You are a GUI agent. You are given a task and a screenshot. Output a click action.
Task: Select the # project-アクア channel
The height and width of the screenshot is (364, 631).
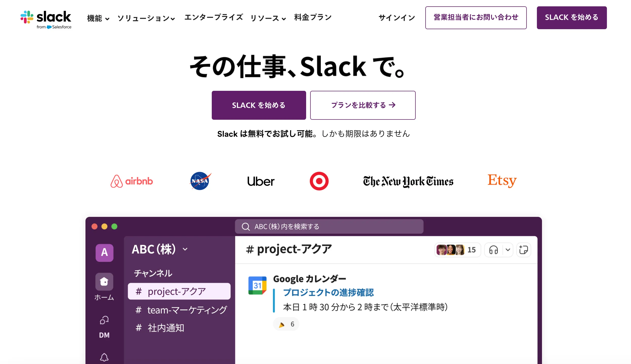pos(179,291)
